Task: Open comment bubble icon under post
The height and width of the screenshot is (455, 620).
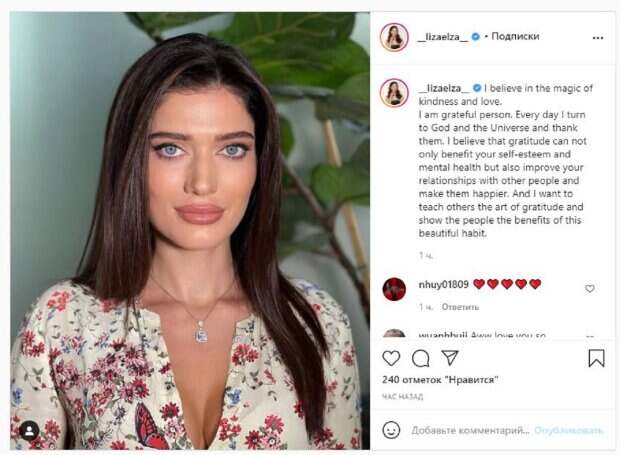Action: pyautogui.click(x=420, y=359)
